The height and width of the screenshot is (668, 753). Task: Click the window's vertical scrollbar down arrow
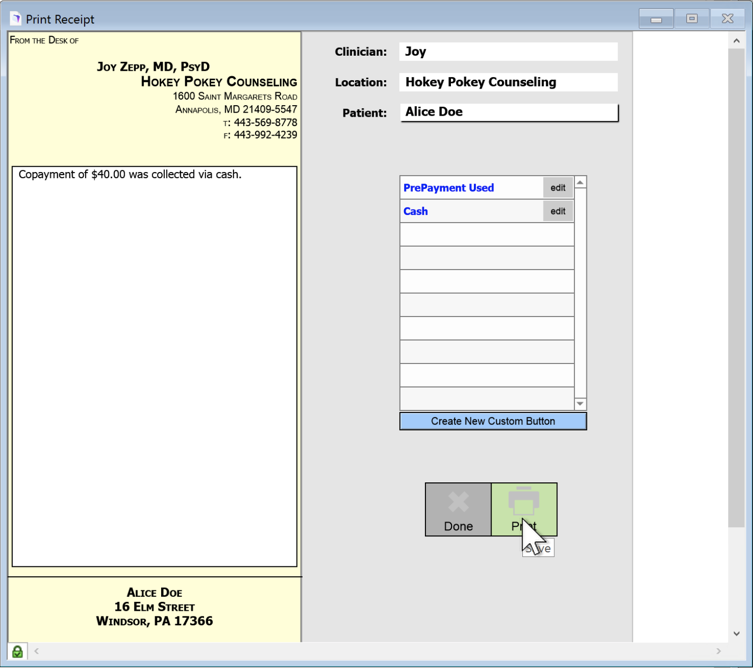coord(737,634)
